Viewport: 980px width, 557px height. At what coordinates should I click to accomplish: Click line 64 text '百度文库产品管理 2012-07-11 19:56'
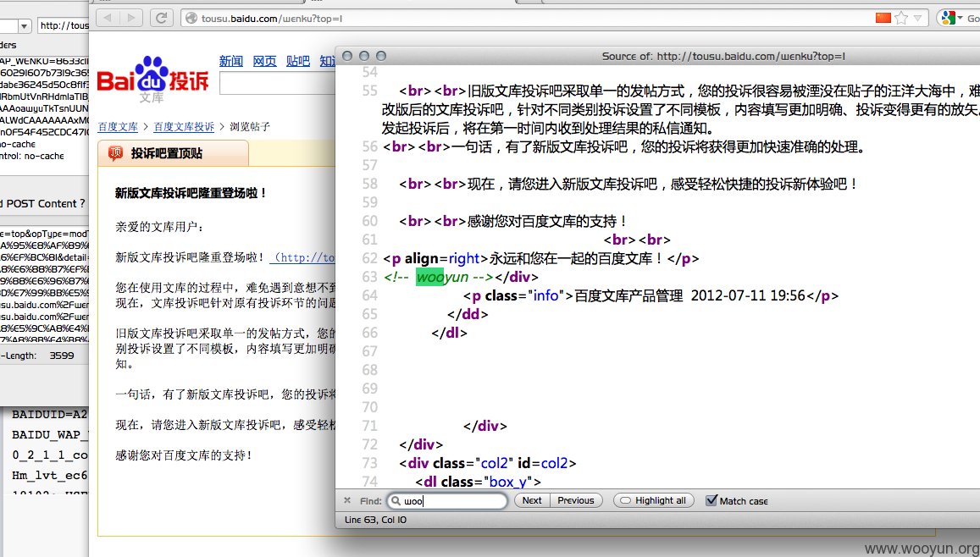click(689, 295)
